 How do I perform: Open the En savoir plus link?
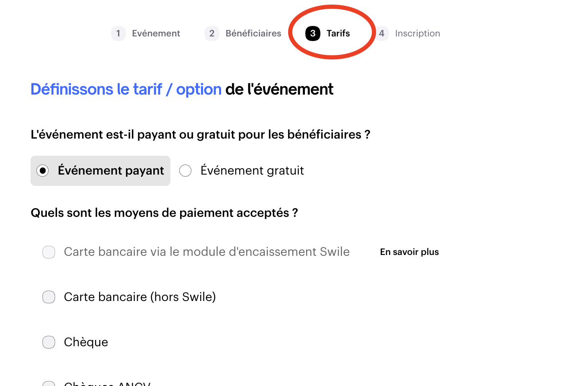pos(409,252)
